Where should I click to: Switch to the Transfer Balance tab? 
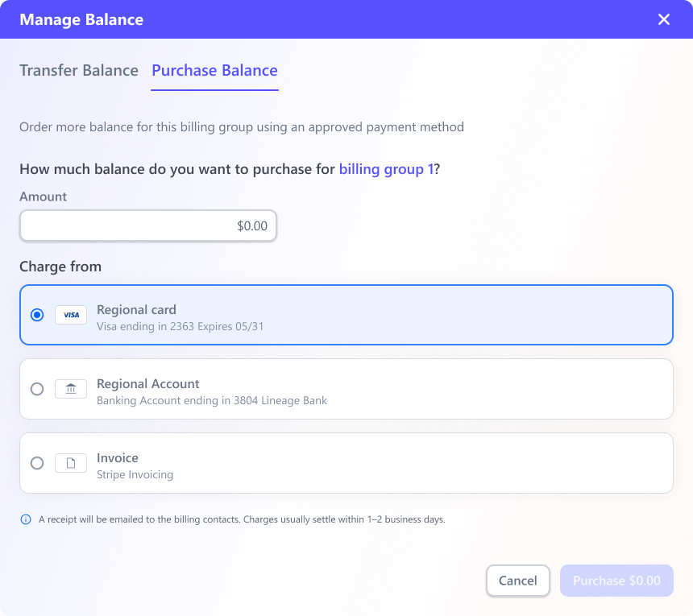79,71
